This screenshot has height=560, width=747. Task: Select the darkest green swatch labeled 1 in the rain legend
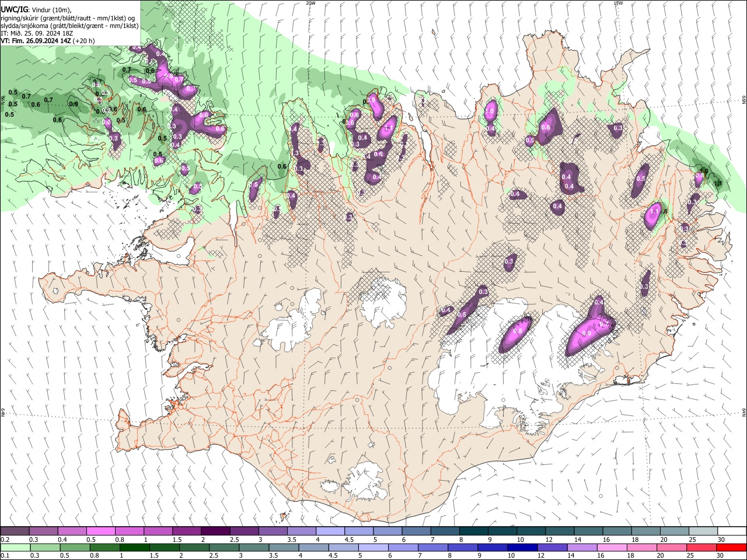(135, 547)
